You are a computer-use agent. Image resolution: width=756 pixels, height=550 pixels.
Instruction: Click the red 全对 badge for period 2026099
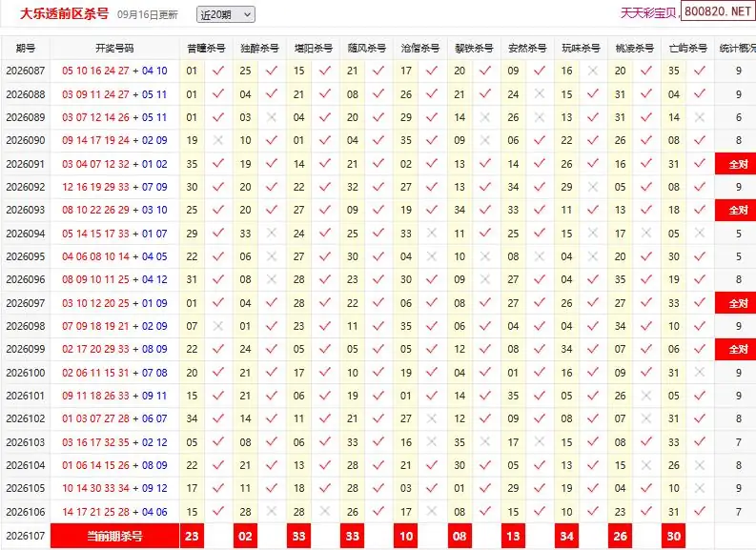tap(735, 349)
